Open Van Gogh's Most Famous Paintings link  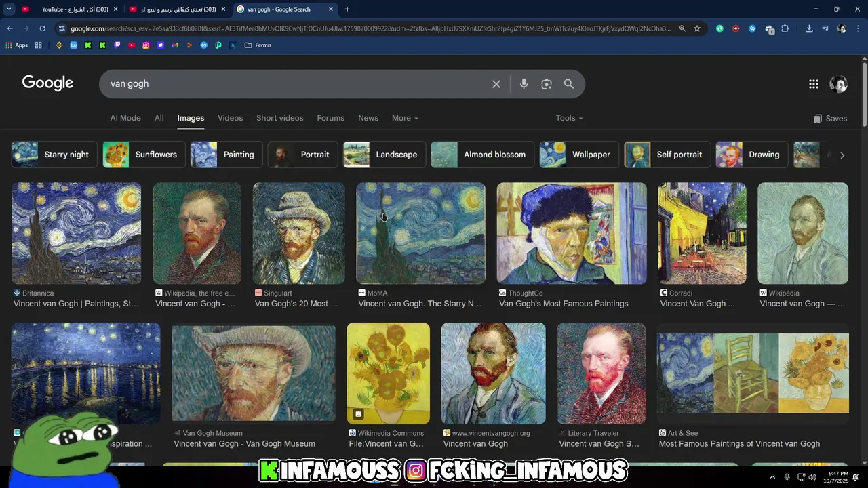pyautogui.click(x=564, y=304)
